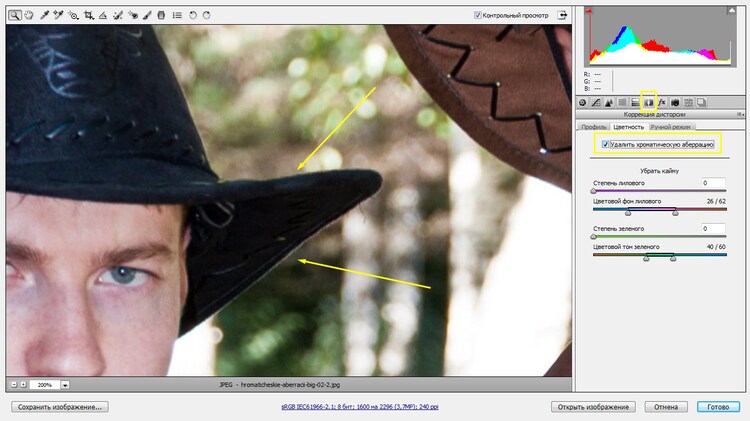
Task: Select the Targeted Adjustment tool
Action: coord(73,15)
